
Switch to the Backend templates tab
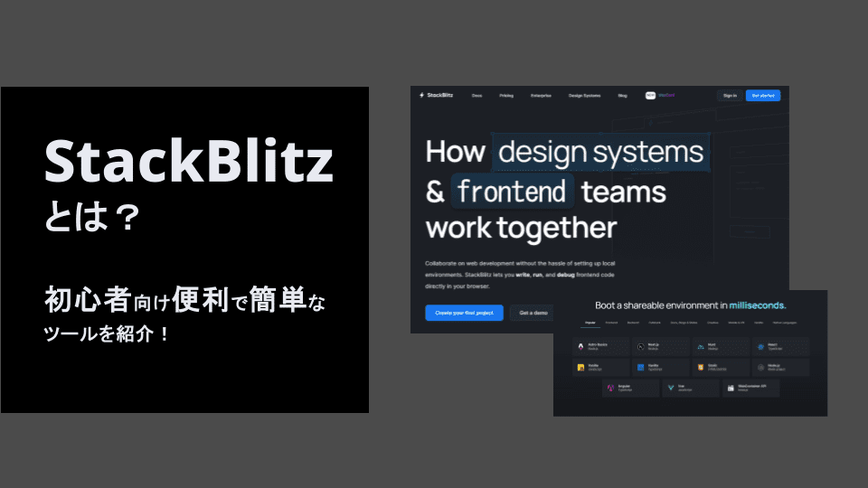634,322
